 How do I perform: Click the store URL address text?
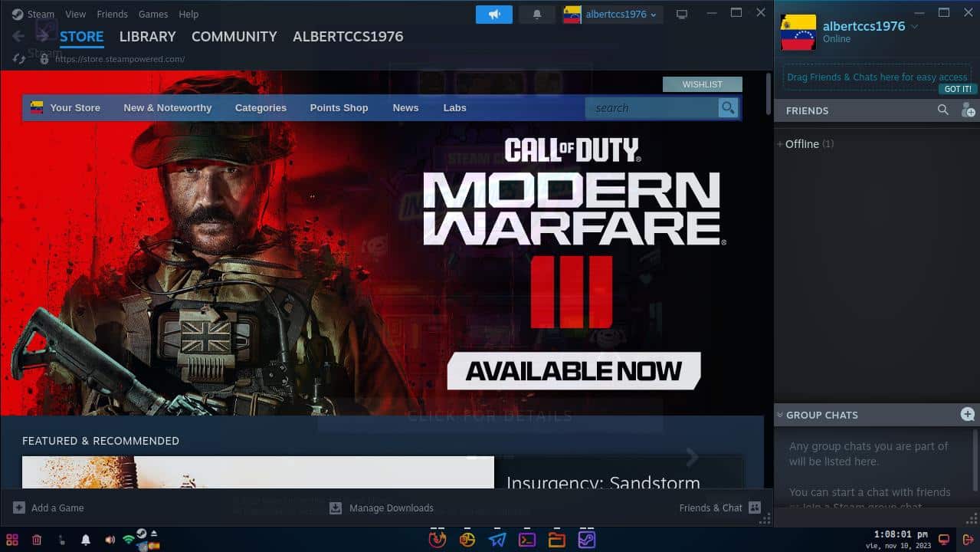pos(120,59)
